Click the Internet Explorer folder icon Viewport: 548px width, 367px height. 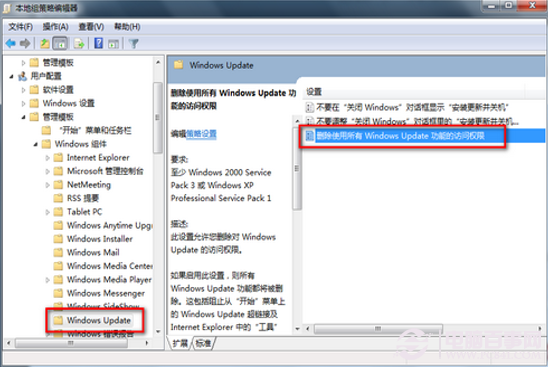(x=58, y=158)
